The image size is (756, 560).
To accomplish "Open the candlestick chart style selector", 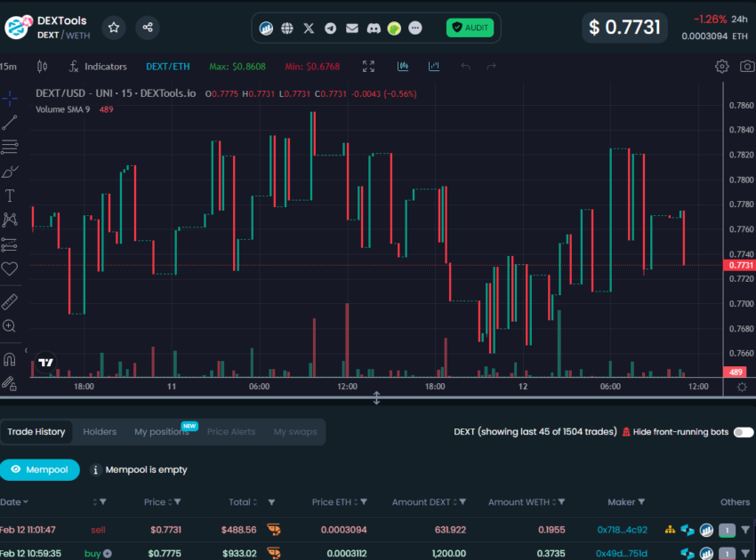I will (x=43, y=67).
